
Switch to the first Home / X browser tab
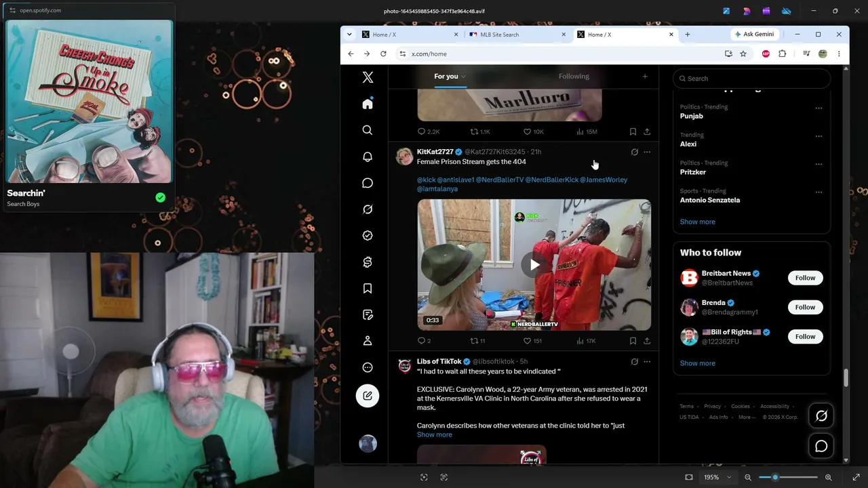tap(409, 35)
